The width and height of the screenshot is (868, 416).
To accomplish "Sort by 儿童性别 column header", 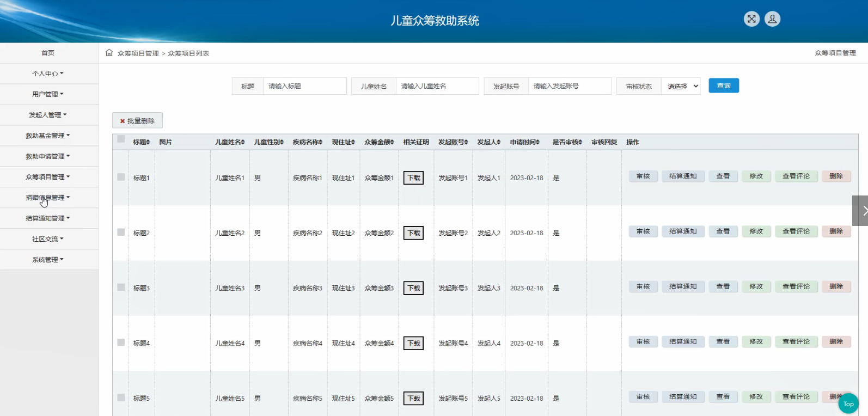I will coord(269,142).
